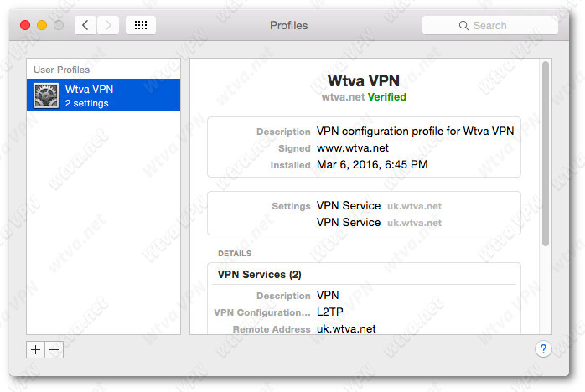The width and height of the screenshot is (585, 392).
Task: Click the 'User Profiles' list header
Action: (x=61, y=70)
